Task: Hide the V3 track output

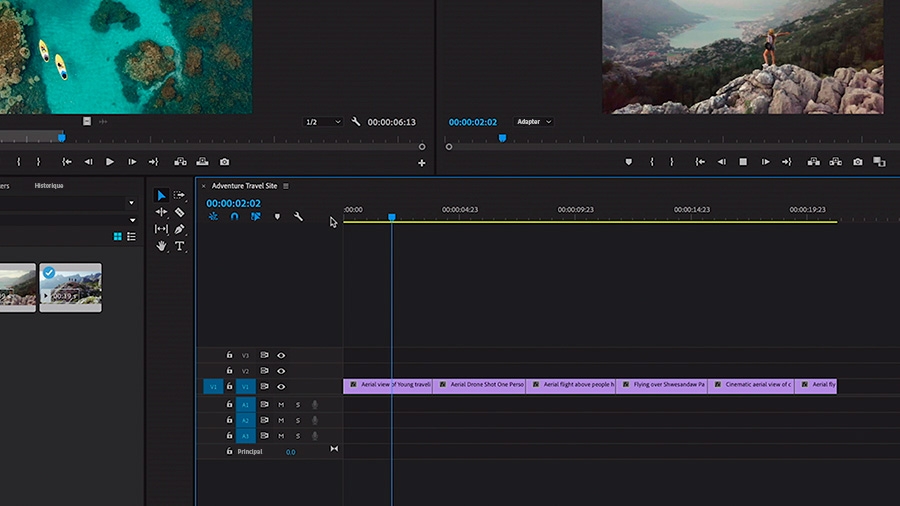Action: point(281,355)
